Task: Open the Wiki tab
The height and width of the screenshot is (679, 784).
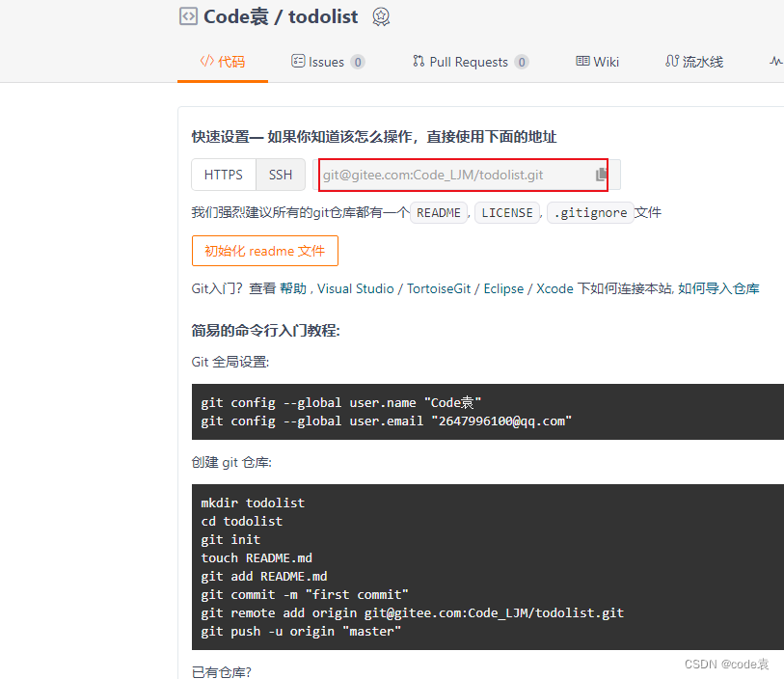Action: pos(598,62)
